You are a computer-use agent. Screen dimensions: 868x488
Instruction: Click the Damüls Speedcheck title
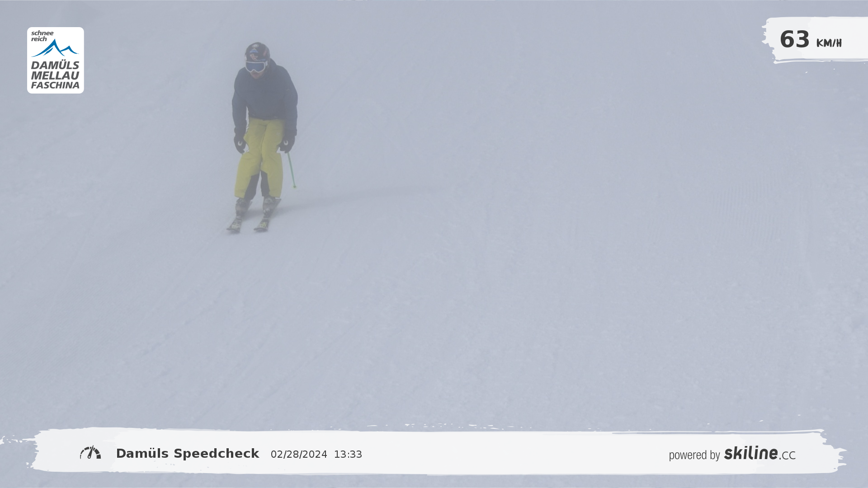(188, 454)
